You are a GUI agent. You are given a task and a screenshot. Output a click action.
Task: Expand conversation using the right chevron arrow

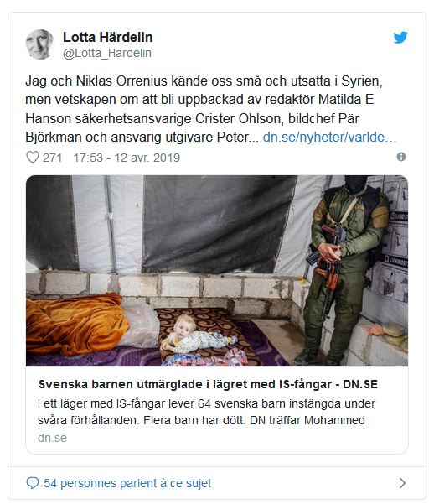pyautogui.click(x=402, y=483)
